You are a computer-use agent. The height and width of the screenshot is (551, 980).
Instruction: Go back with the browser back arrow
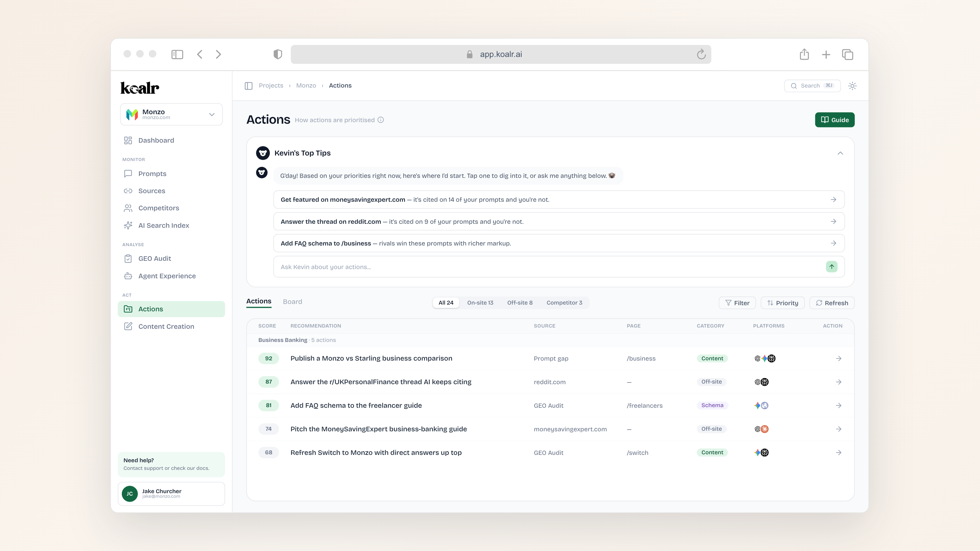click(200, 54)
